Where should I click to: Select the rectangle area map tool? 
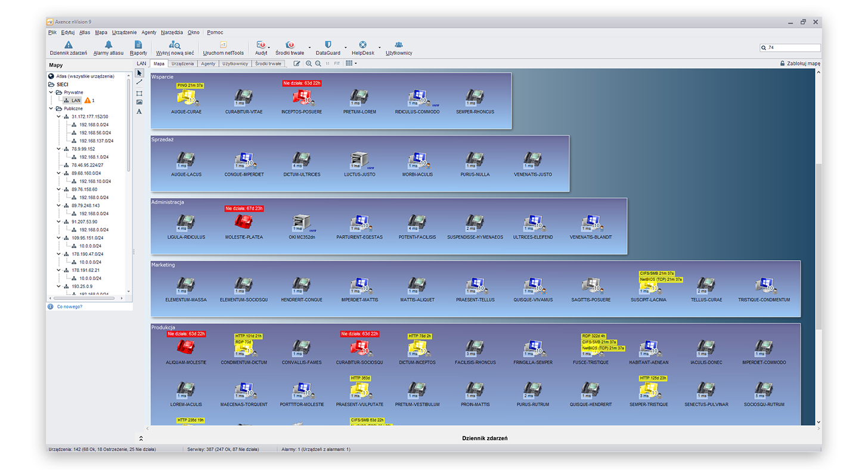[139, 93]
